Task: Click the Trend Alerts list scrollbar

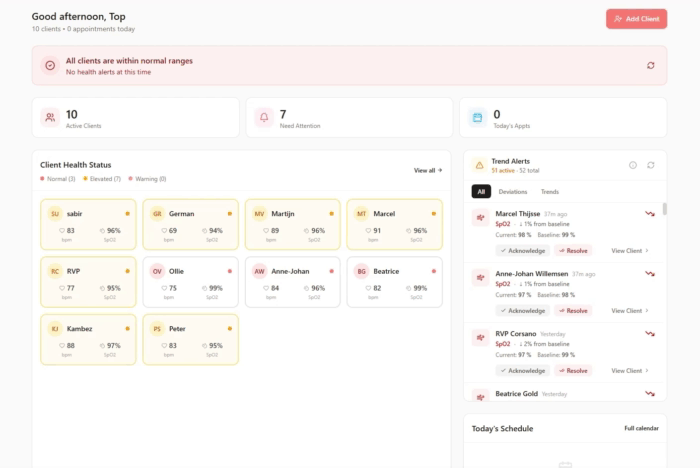Action: coord(665,210)
